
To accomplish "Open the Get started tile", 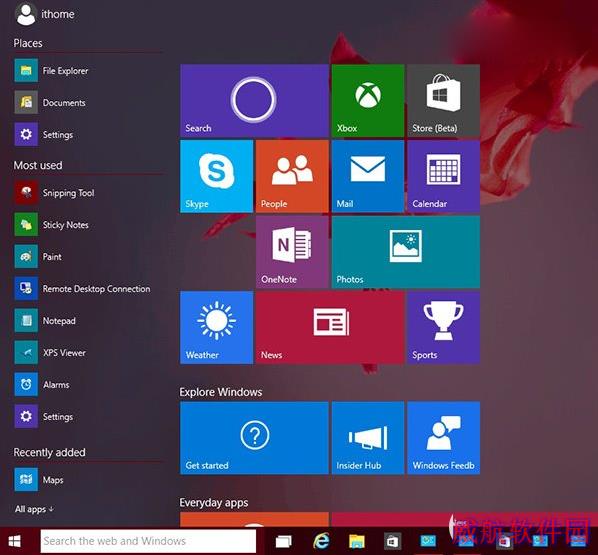I will (254, 438).
